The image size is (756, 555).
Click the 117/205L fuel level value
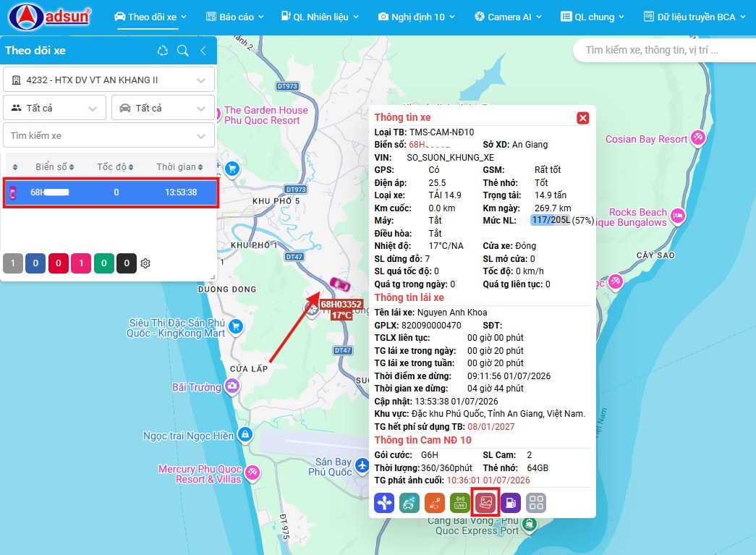tap(551, 221)
